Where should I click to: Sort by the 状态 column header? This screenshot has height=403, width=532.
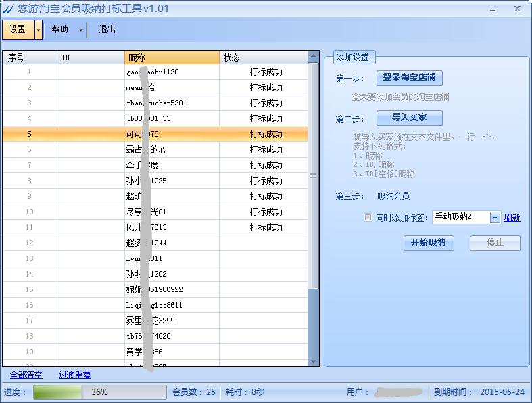pyautogui.click(x=264, y=57)
